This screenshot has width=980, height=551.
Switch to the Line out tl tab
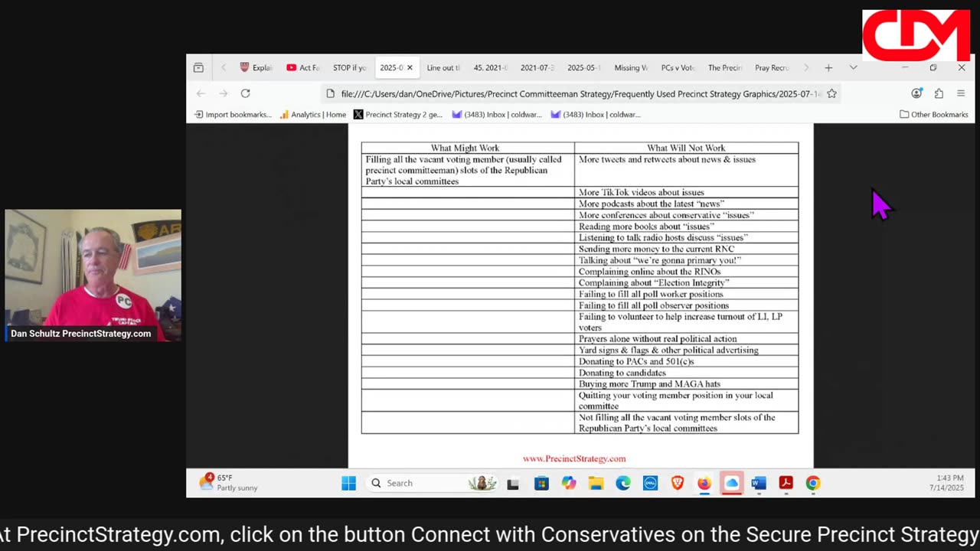click(x=443, y=67)
